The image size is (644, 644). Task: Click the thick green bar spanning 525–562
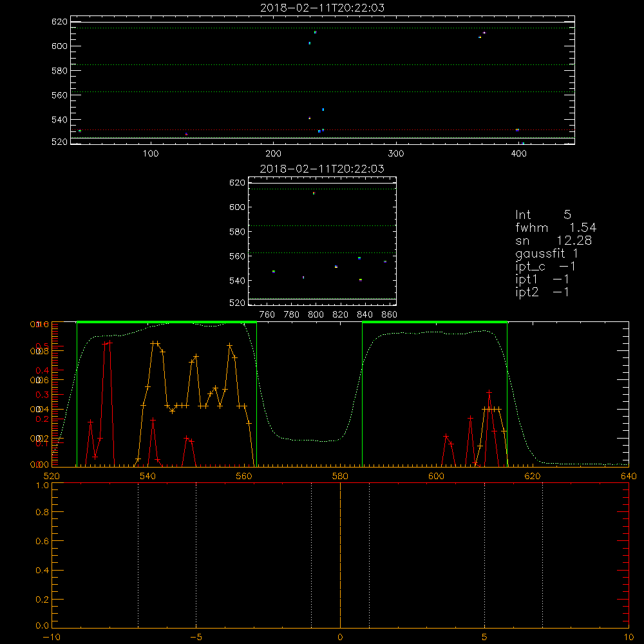pyautogui.click(x=167, y=322)
